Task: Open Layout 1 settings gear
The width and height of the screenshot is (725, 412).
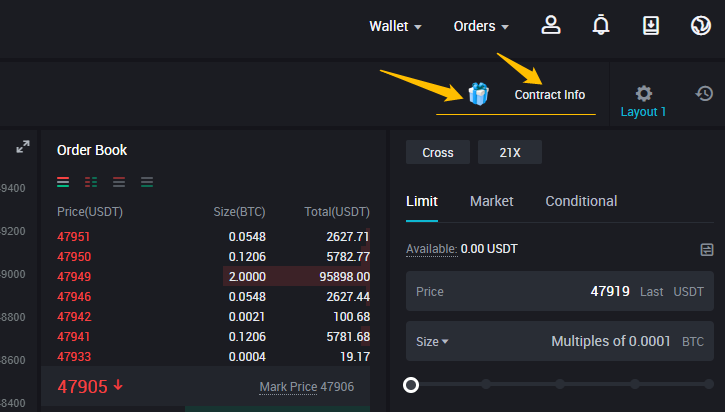Action: (644, 94)
